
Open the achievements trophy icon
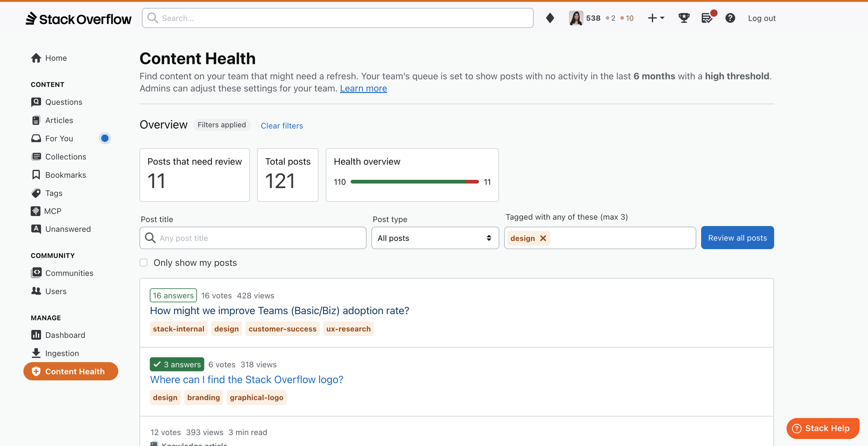[x=684, y=18]
